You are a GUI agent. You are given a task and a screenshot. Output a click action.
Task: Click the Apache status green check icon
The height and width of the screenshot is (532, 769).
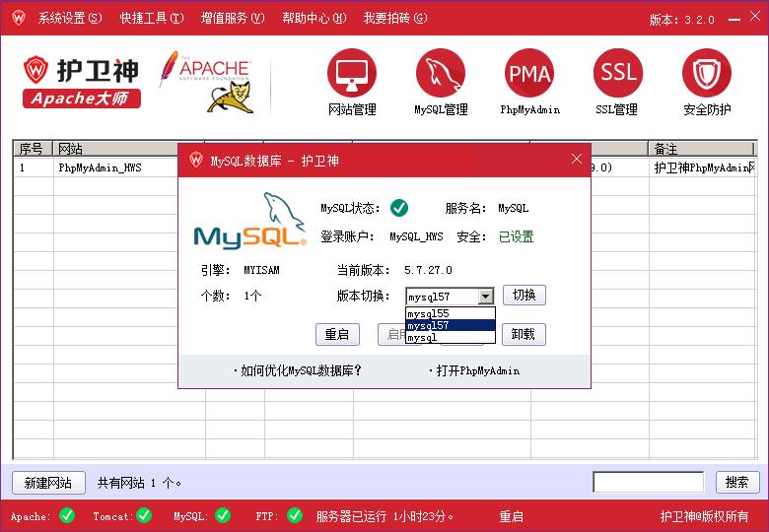click(67, 514)
